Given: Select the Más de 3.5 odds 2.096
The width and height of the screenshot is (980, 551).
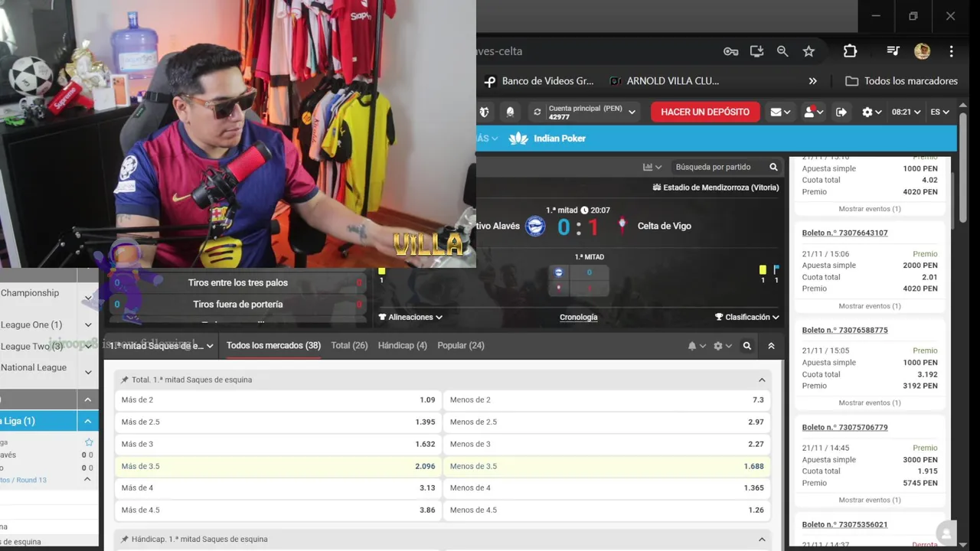Looking at the screenshot, I should (278, 466).
